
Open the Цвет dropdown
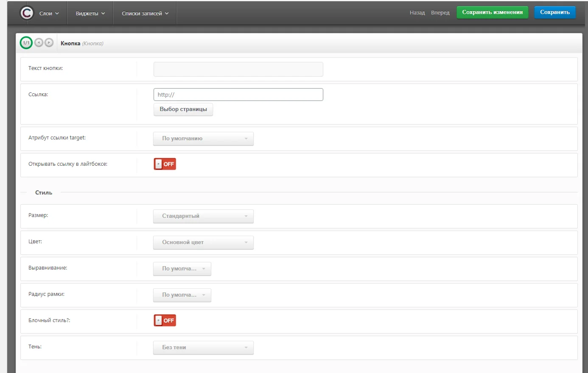pyautogui.click(x=203, y=242)
